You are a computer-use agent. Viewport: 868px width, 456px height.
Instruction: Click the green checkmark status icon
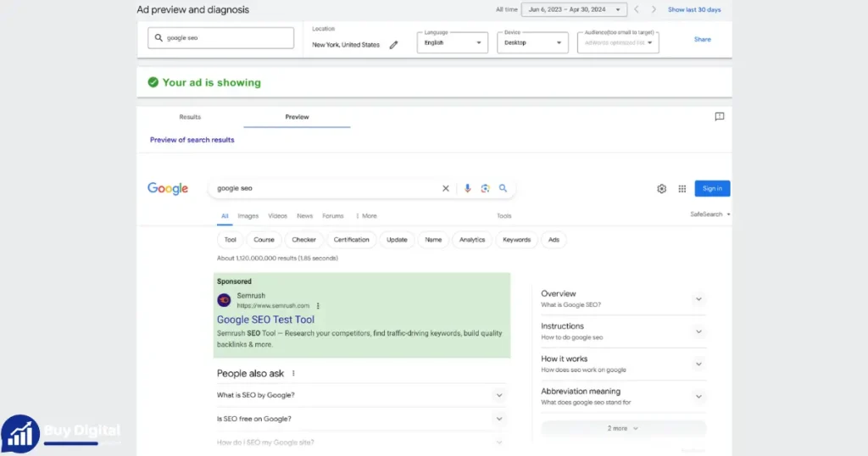click(x=153, y=82)
